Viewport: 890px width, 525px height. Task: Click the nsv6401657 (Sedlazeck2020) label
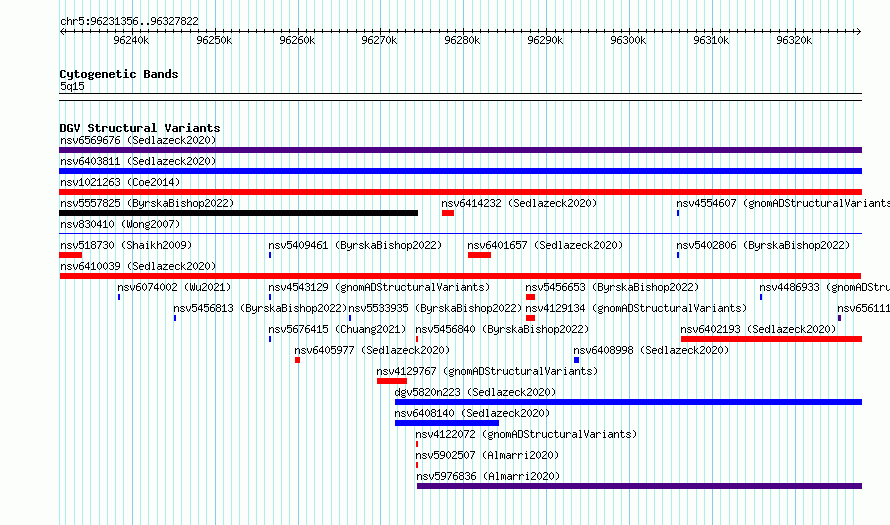(545, 245)
